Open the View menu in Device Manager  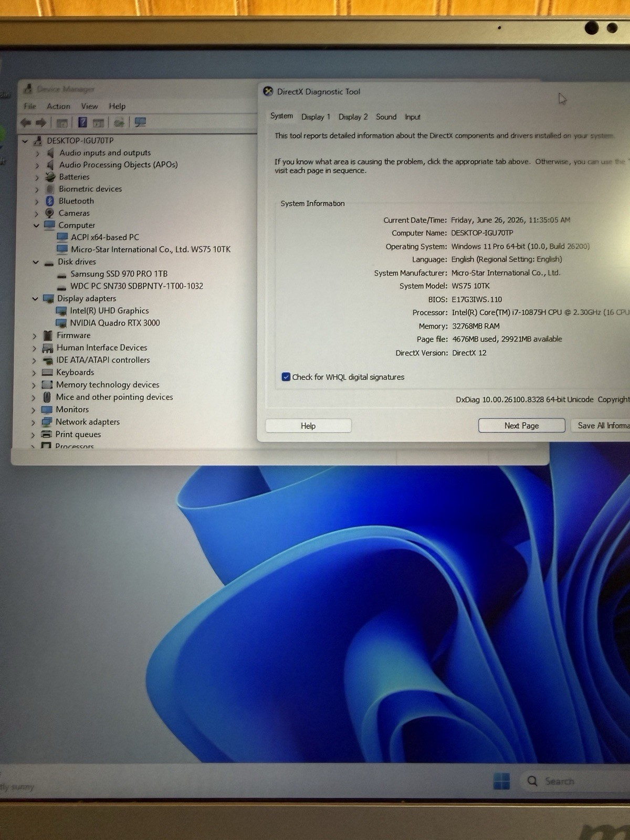(x=89, y=106)
